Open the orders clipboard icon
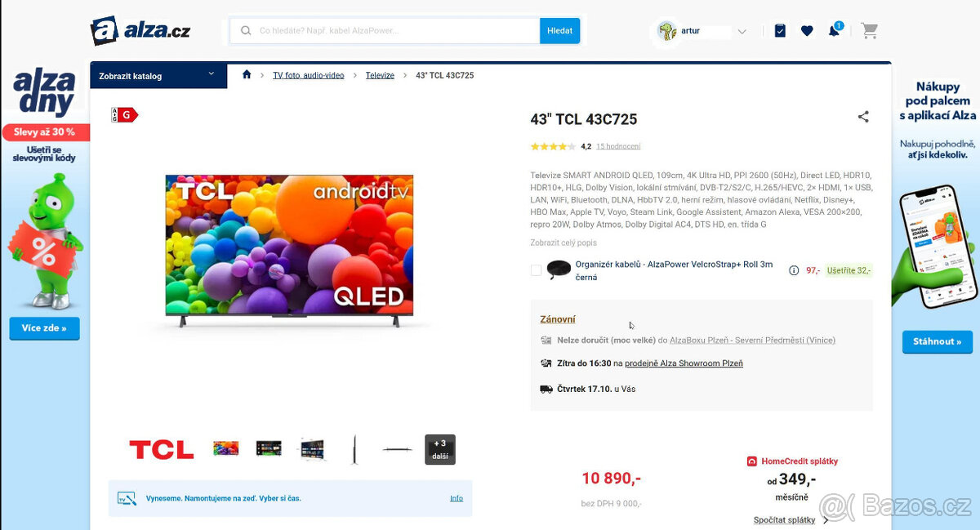980x530 pixels. 780,31
